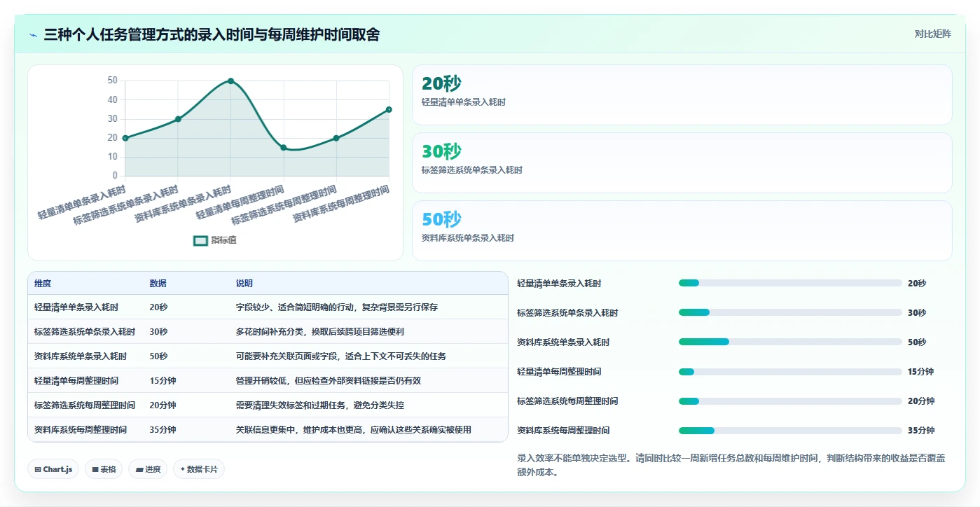Click the 进度 tag chip
Screen dimensions: 980x507
(148, 469)
